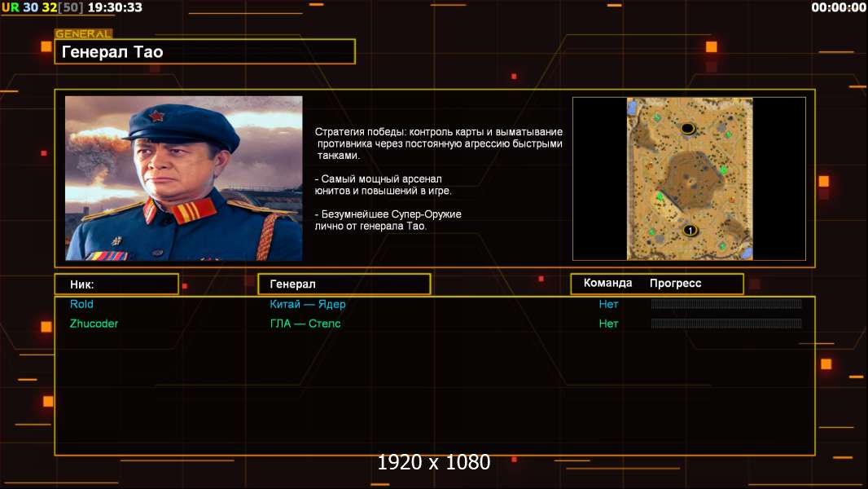868x489 pixels.
Task: Click team value 'Нет' in Rold's row
Action: click(608, 304)
